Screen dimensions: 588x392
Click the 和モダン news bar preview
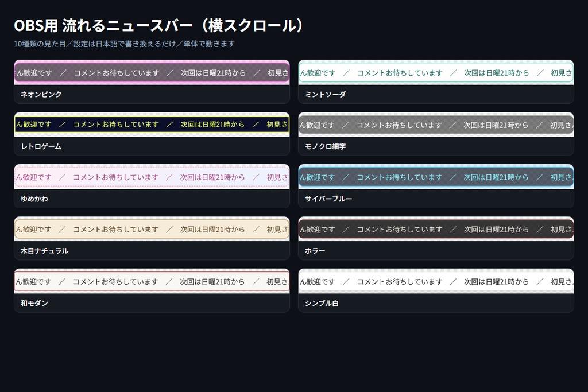tap(152, 281)
